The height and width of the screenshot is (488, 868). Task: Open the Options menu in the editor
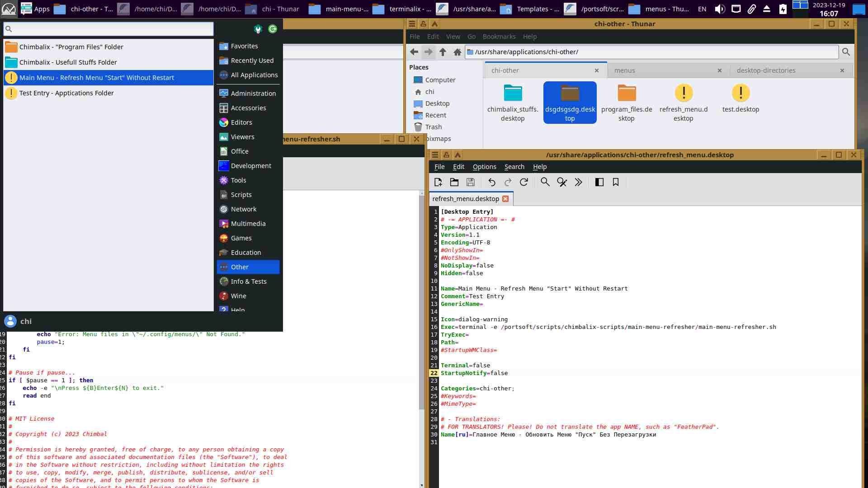click(x=484, y=167)
